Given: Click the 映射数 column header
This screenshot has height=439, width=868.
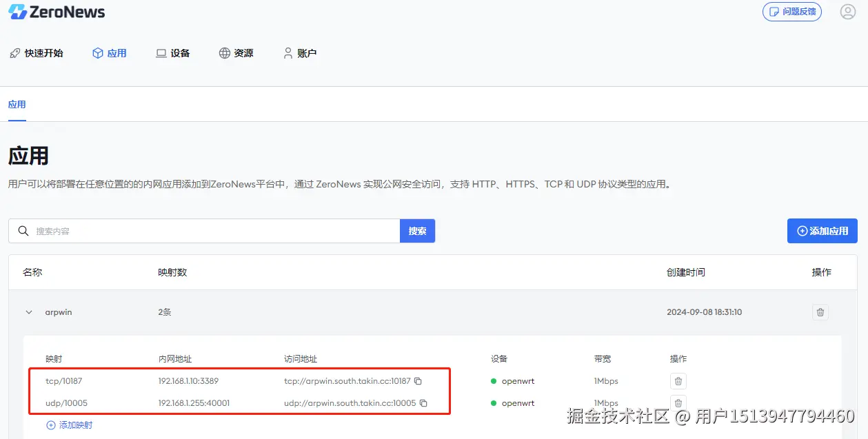Looking at the screenshot, I should (x=172, y=272).
